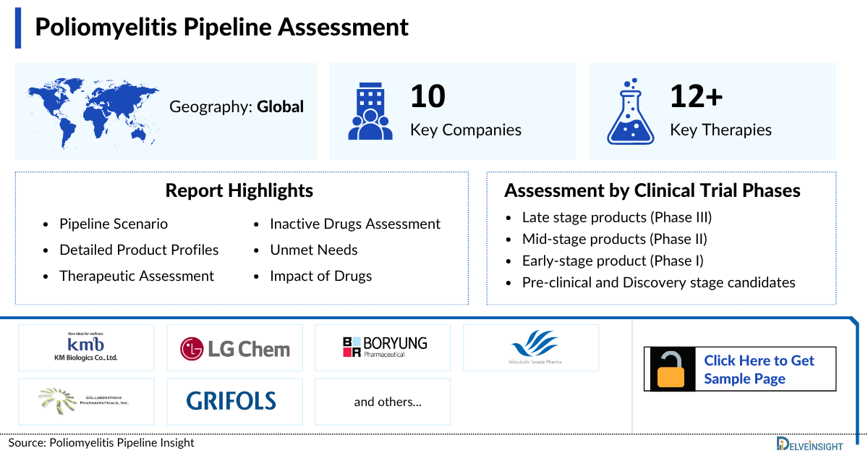This screenshot has height=456, width=868.
Task: Click the Grifols logo
Action: [x=231, y=401]
